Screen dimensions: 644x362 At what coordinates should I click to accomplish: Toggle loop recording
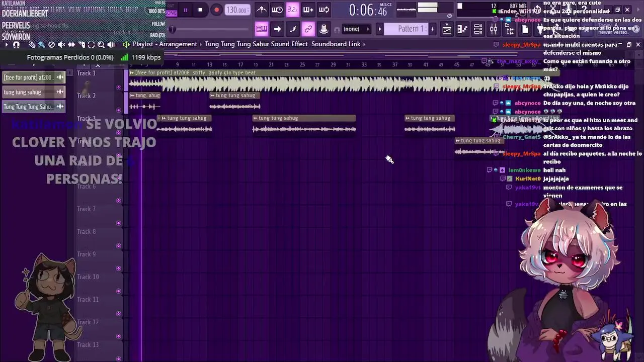[x=324, y=10]
